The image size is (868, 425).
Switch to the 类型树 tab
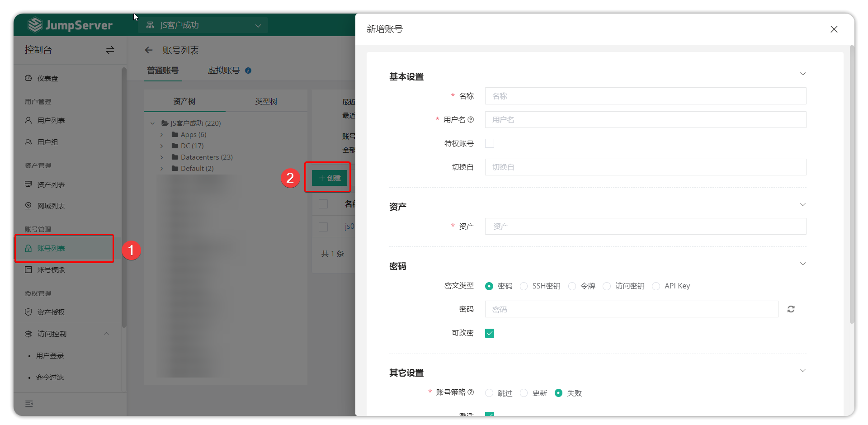click(x=266, y=101)
